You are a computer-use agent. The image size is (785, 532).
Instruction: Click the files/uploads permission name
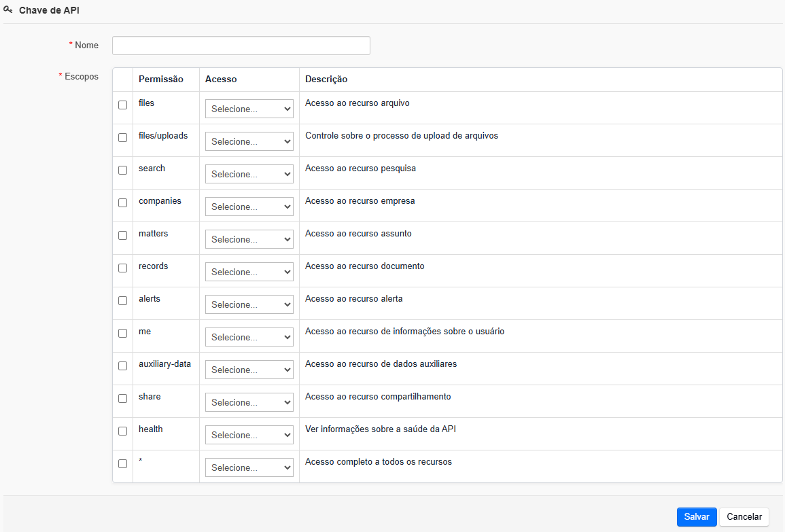tap(163, 136)
